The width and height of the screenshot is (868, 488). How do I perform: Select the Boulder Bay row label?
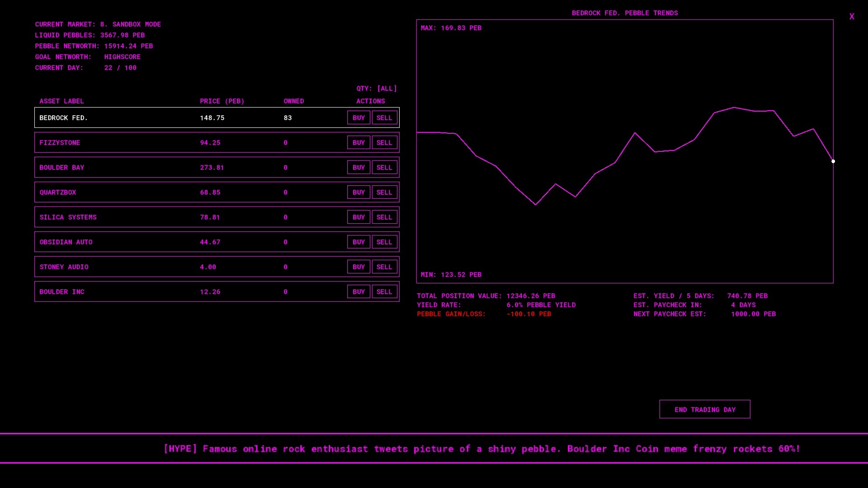click(x=62, y=168)
